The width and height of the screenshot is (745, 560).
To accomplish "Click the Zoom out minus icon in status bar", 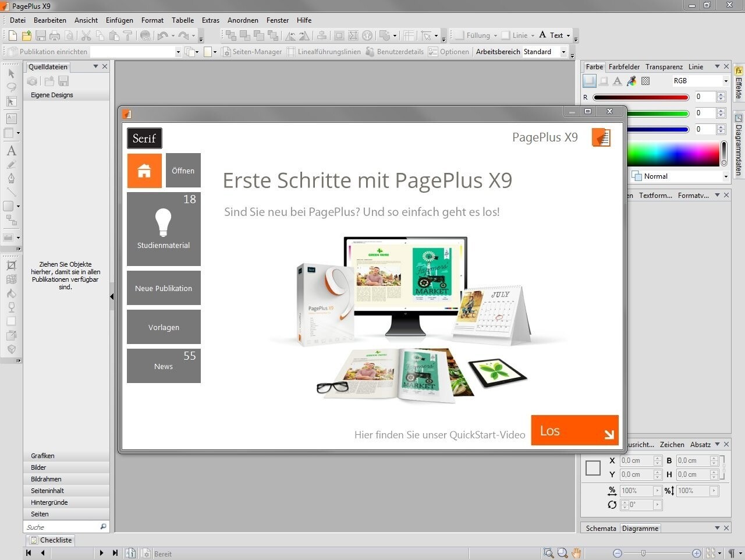I will (618, 553).
